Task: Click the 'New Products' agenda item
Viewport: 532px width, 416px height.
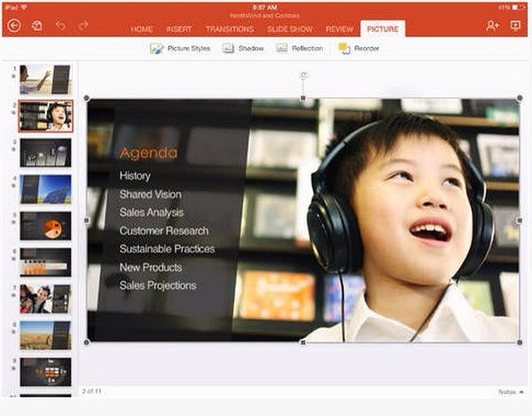Action: (151, 267)
